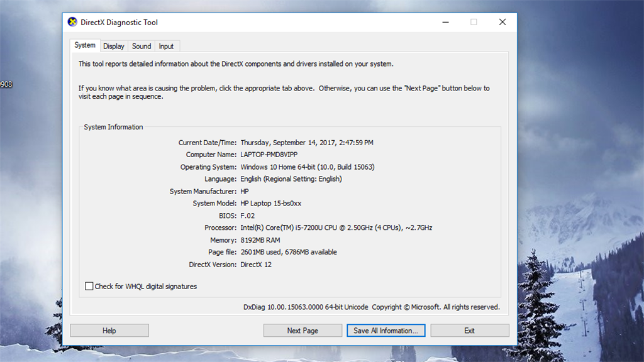
Task: Click memory value '8192MB RAM'
Action: coord(260,240)
